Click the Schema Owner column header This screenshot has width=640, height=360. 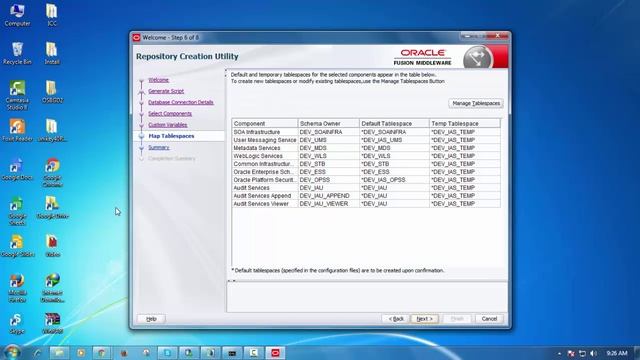click(x=329, y=123)
